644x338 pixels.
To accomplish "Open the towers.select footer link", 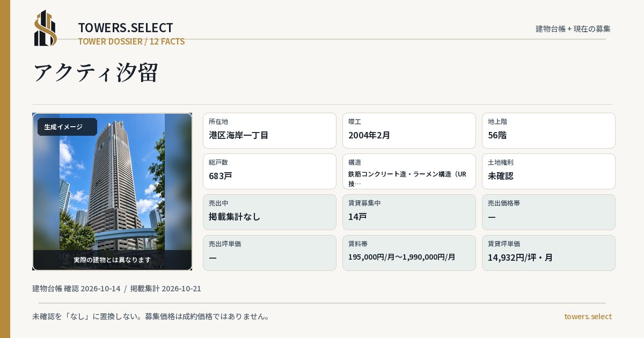I will click(x=588, y=317).
